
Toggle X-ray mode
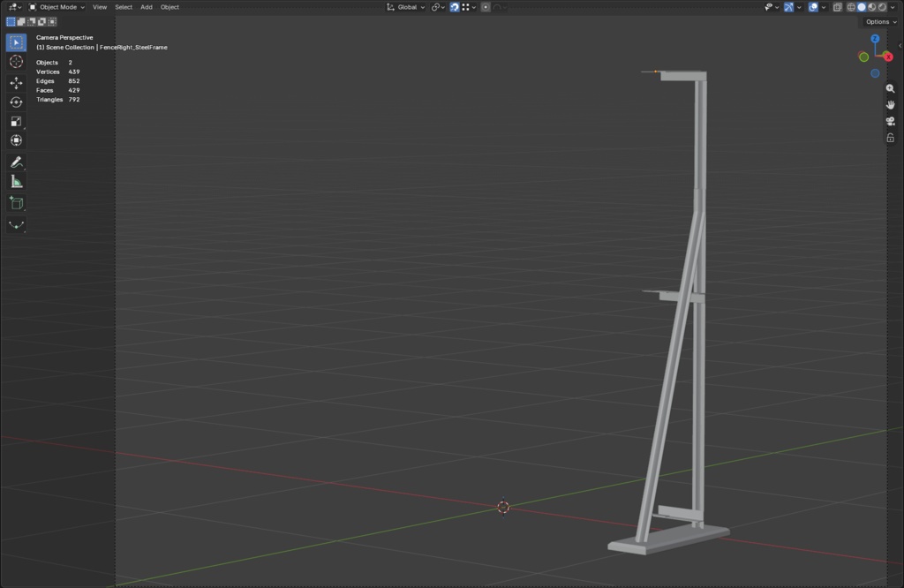tap(837, 7)
